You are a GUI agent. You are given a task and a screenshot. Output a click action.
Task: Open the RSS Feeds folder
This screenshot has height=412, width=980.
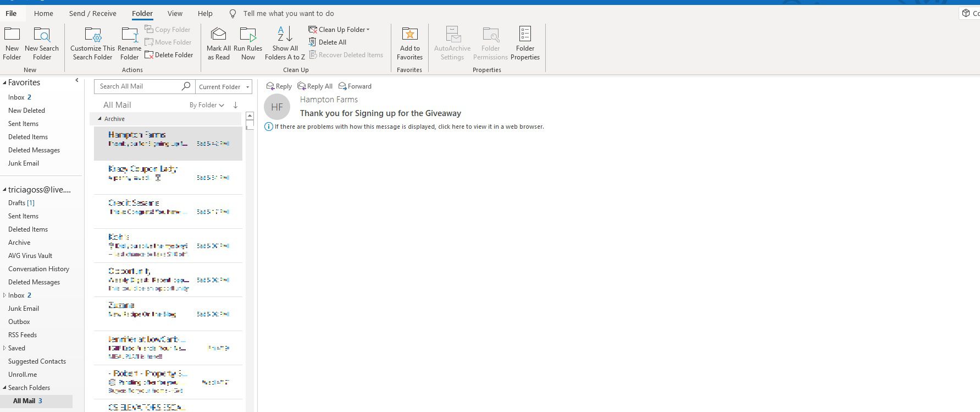[23, 335]
